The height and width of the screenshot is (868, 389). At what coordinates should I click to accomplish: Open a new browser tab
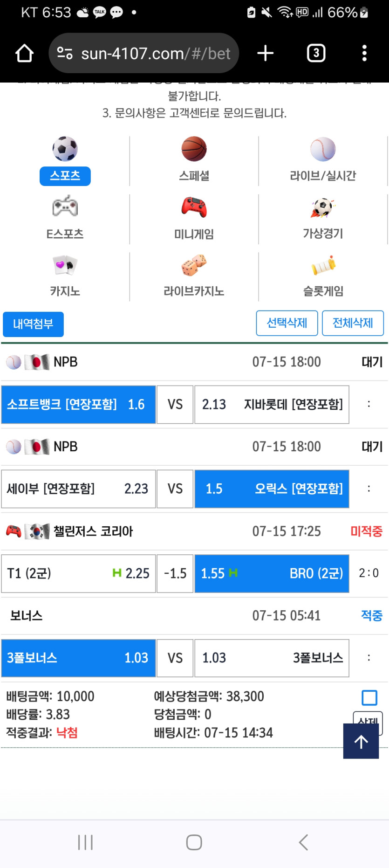click(x=266, y=53)
